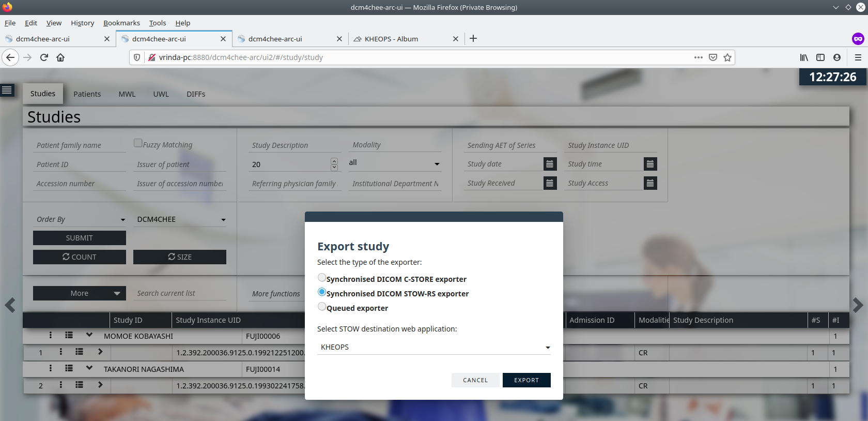Collapse TAKANORI NAGASHIMA patient row

[x=89, y=368]
